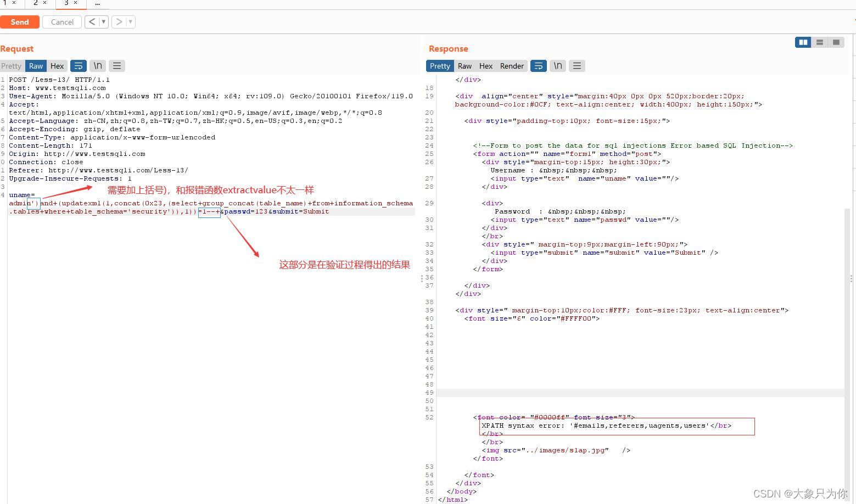Close Repeater tab 2
Viewport: 856px width, 504px height.
point(45,3)
